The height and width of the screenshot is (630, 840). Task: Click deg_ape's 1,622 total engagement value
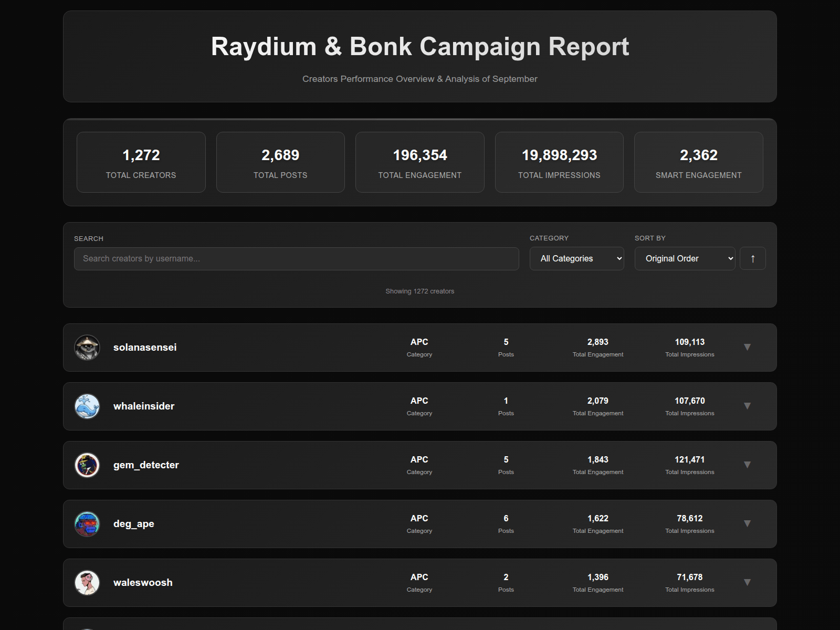(x=598, y=518)
